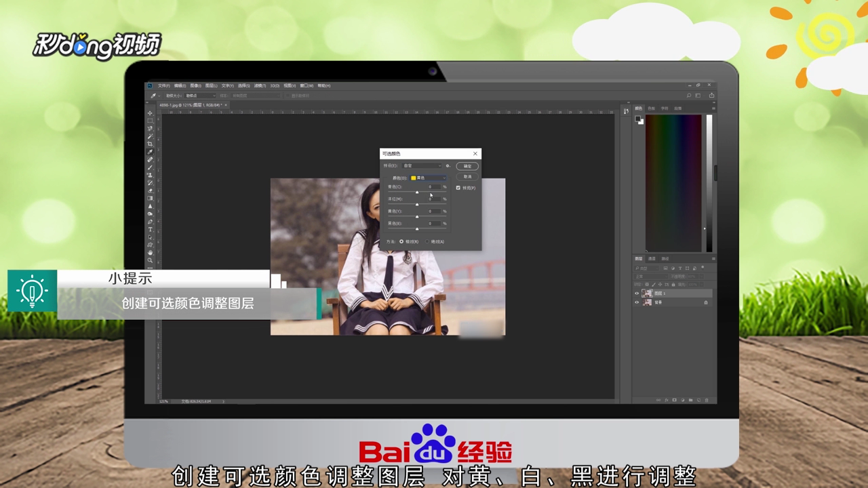The height and width of the screenshot is (488, 868).
Task: Select the Zoom tool
Action: pos(150,260)
